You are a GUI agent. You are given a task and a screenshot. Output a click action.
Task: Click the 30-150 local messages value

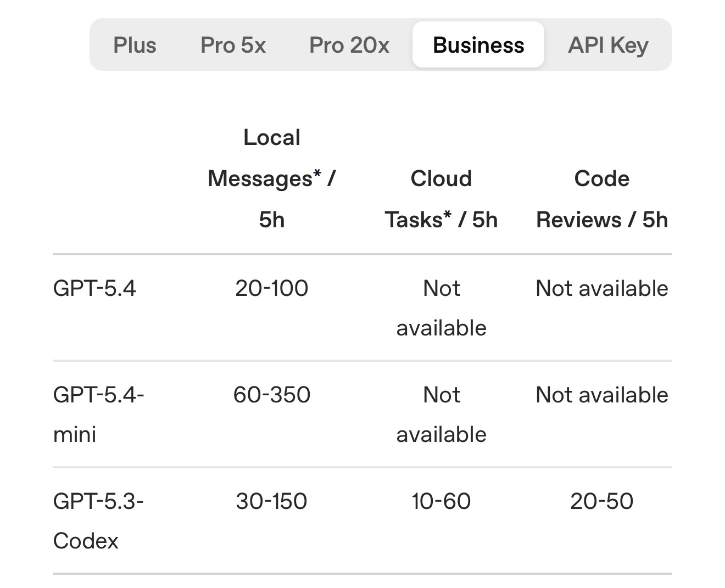click(x=272, y=501)
